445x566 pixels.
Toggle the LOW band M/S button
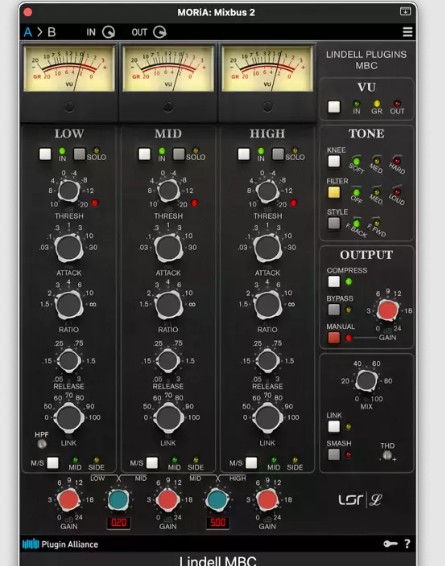pyautogui.click(x=53, y=463)
